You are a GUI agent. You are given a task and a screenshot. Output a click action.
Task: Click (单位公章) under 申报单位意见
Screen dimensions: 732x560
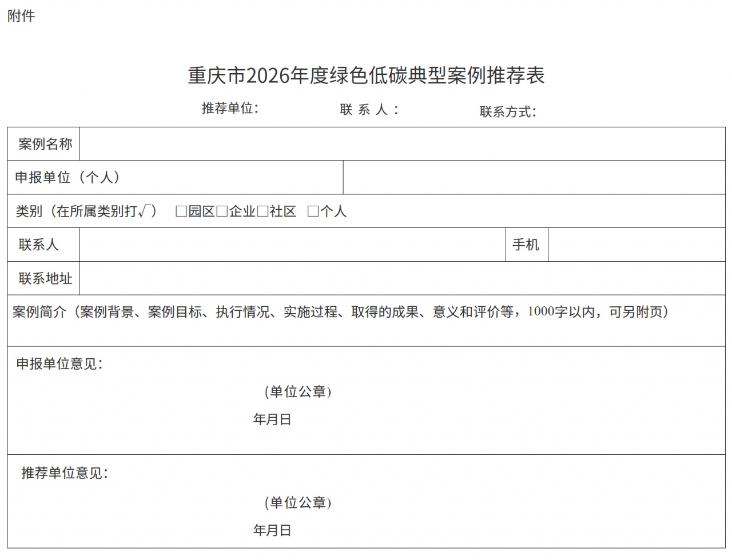click(x=298, y=392)
